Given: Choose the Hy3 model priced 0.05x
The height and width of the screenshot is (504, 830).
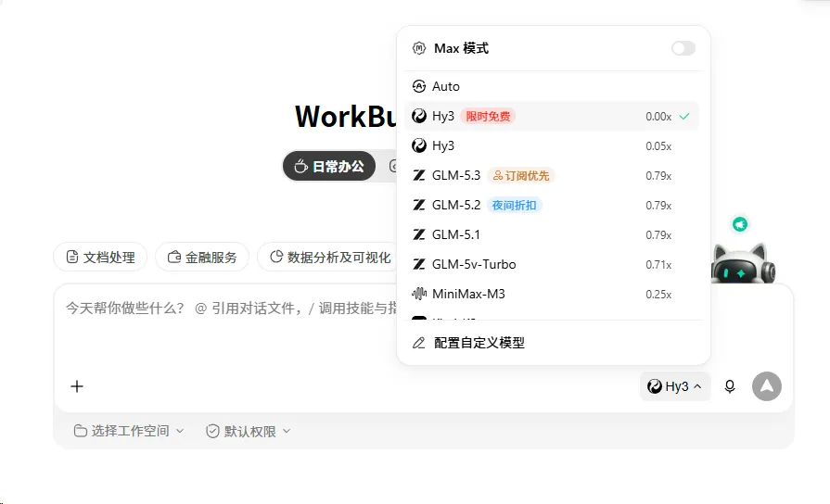Looking at the screenshot, I should coord(552,145).
